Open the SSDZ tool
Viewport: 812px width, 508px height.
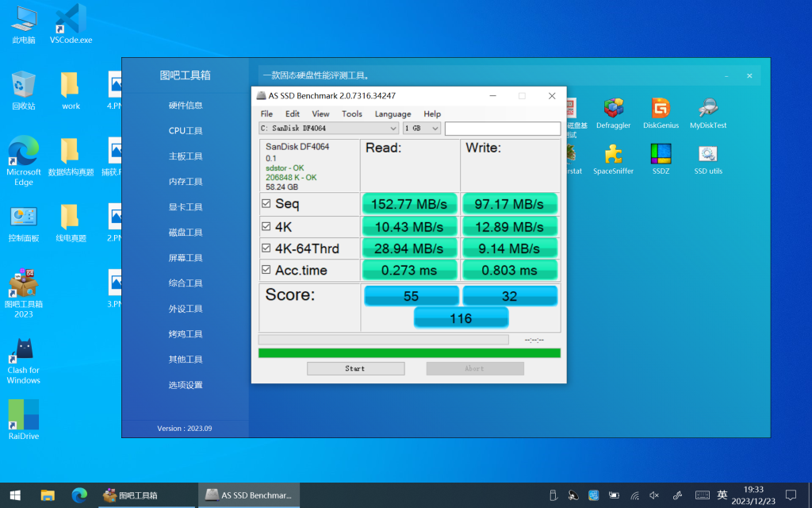[x=661, y=159]
